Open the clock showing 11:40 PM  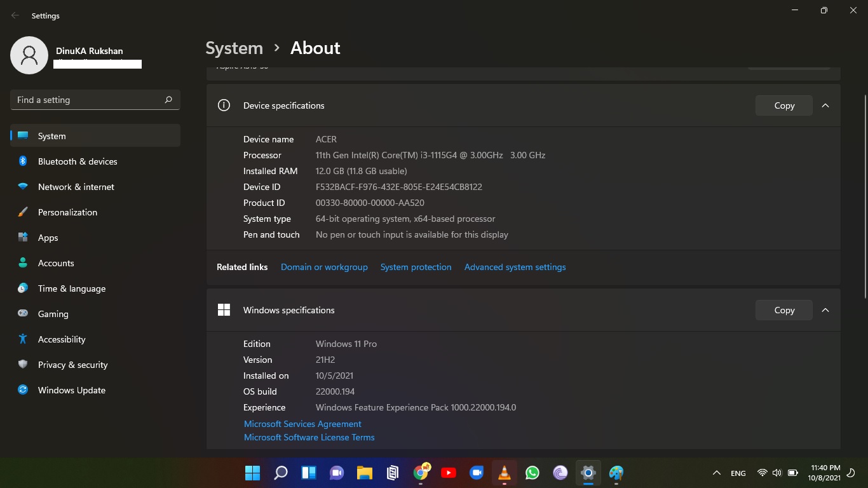(x=824, y=473)
